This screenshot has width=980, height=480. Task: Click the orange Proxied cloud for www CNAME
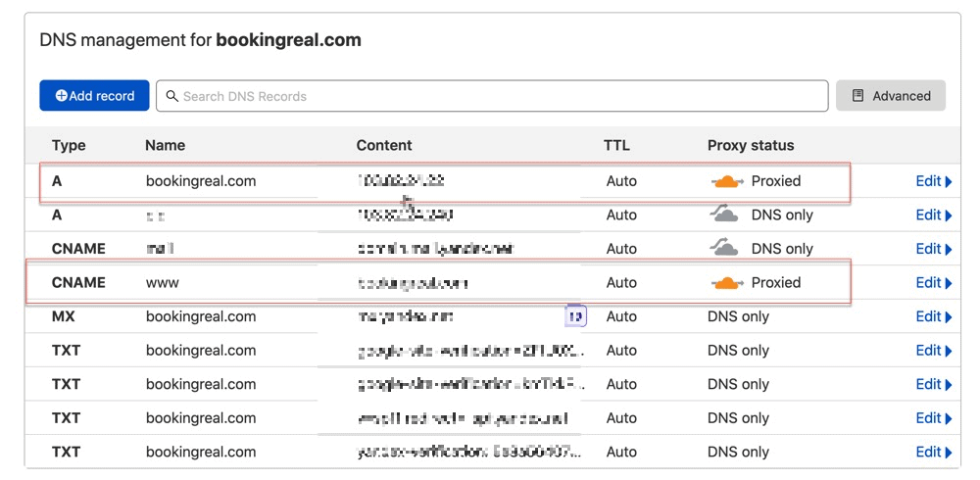727,283
